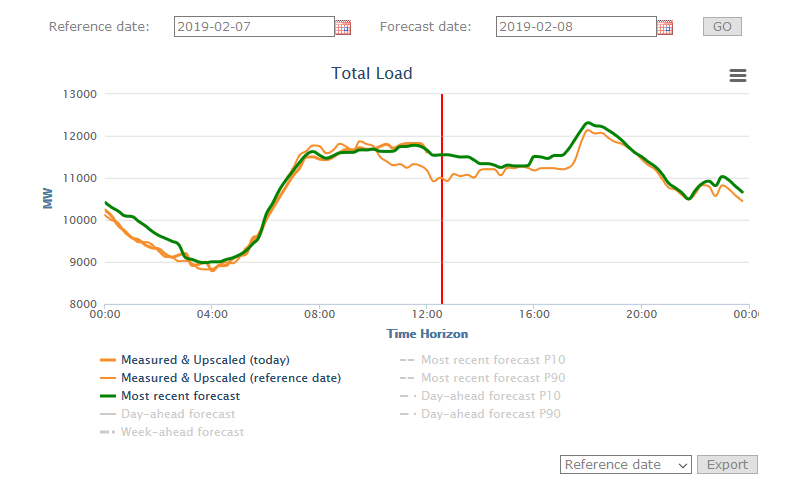Click the Export button
This screenshot has height=482, width=806.
pos(727,464)
